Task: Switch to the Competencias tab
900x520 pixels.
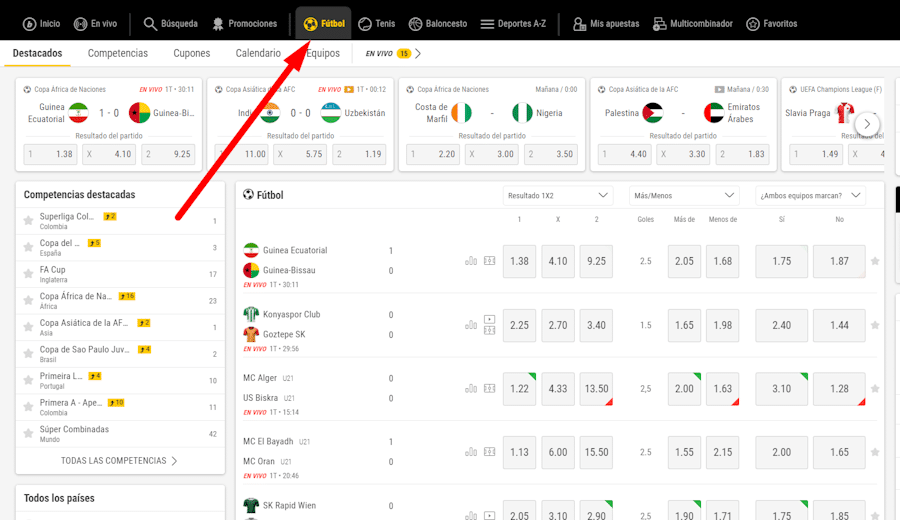Action: (118, 53)
